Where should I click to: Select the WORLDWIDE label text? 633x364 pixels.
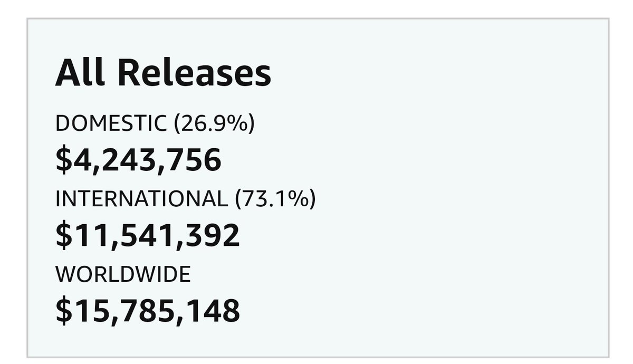tap(123, 274)
